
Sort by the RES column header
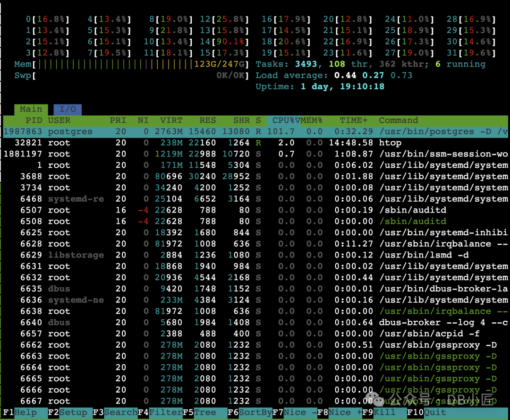(x=208, y=120)
